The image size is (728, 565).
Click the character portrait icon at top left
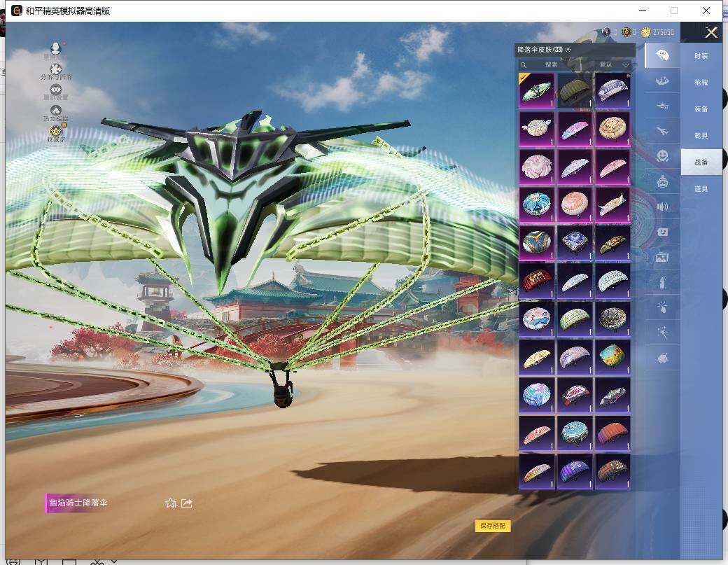coord(56,48)
